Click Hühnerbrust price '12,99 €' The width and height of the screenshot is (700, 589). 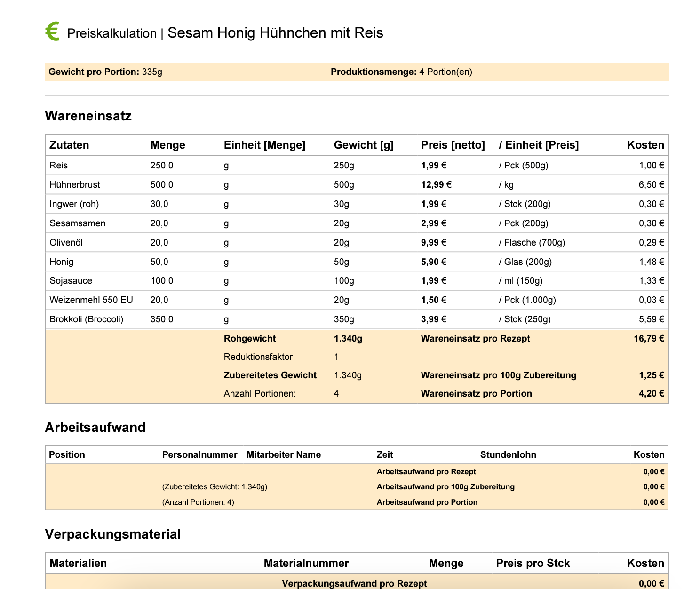436,185
